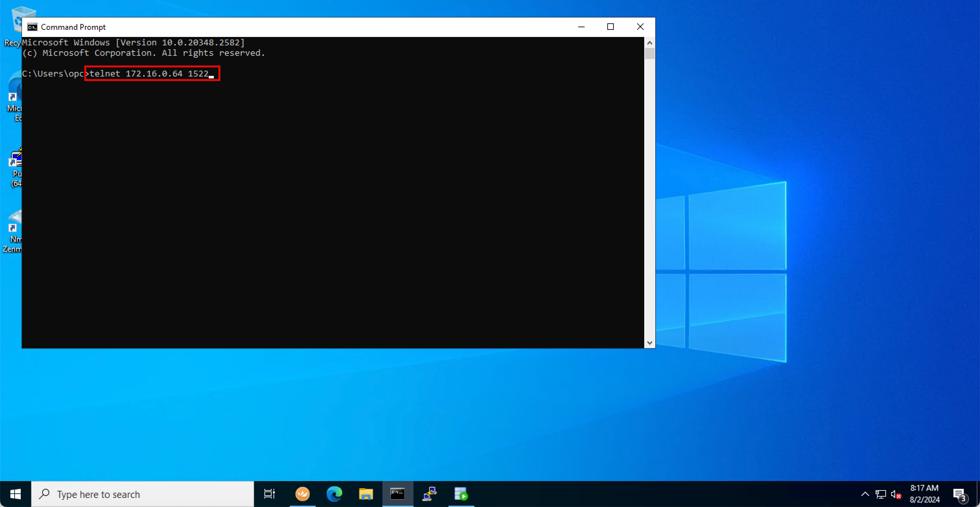Open the database run app on taskbar
Image resolution: width=980 pixels, height=507 pixels.
[x=461, y=494]
